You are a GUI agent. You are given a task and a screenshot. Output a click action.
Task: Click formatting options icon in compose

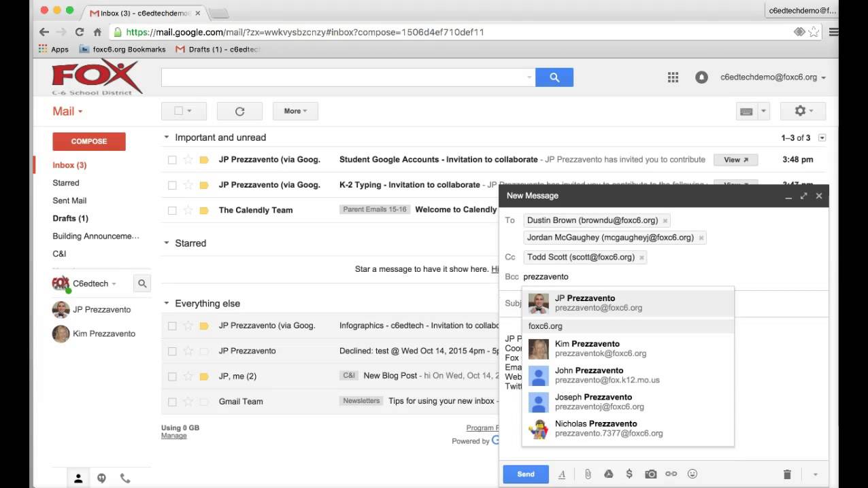click(562, 474)
